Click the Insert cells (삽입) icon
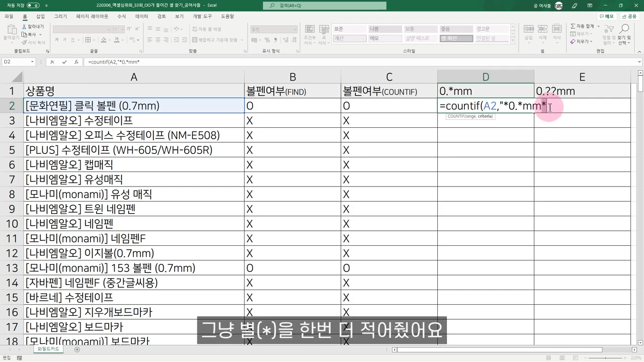Screen dimensions: 644x362 [x=528, y=29]
